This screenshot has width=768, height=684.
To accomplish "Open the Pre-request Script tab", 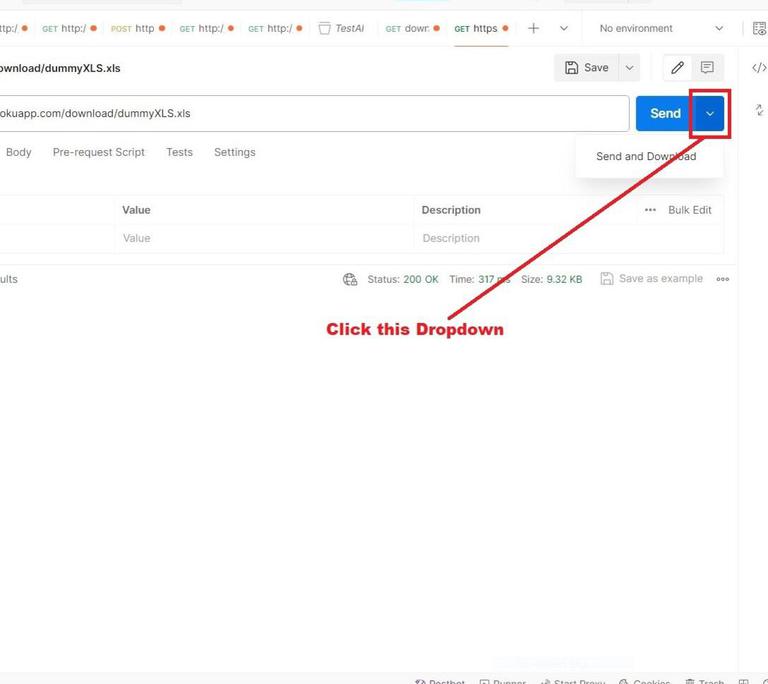I will pyautogui.click(x=98, y=152).
